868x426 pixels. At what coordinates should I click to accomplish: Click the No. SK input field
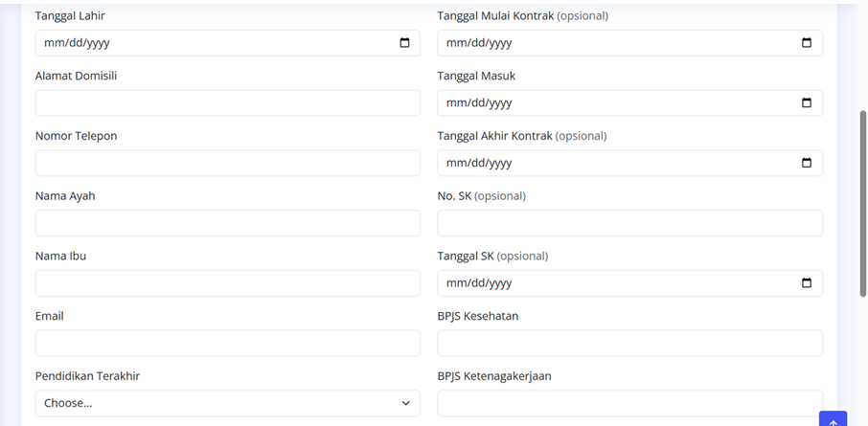[630, 223]
